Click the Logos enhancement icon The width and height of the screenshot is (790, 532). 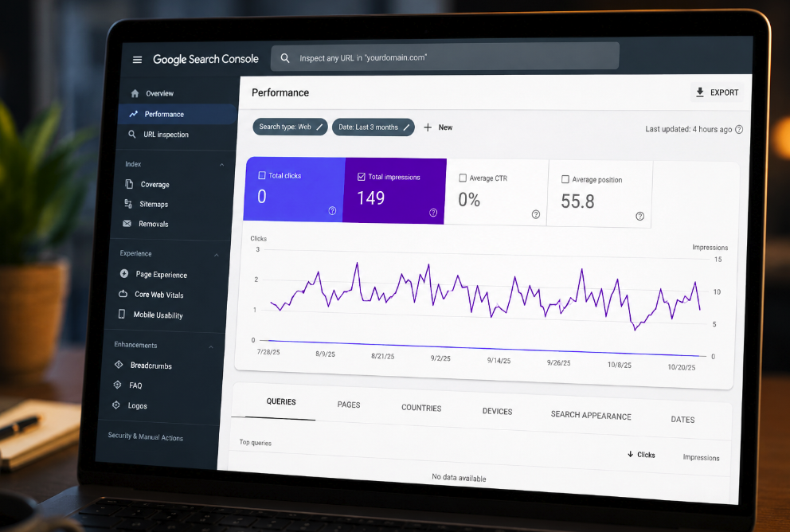point(116,405)
